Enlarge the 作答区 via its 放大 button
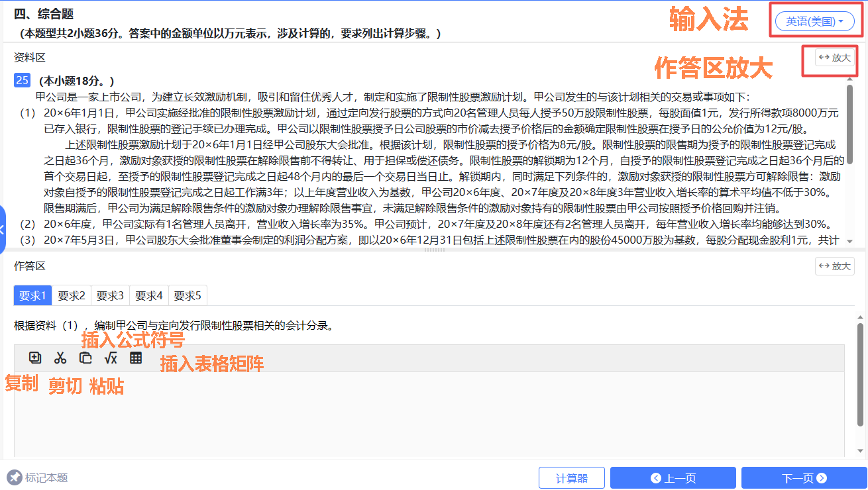Viewport: 868px width, 490px height. (834, 266)
